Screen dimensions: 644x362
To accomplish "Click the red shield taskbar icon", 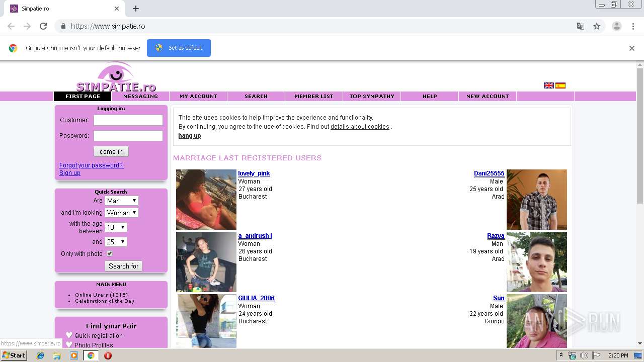I will point(108,355).
